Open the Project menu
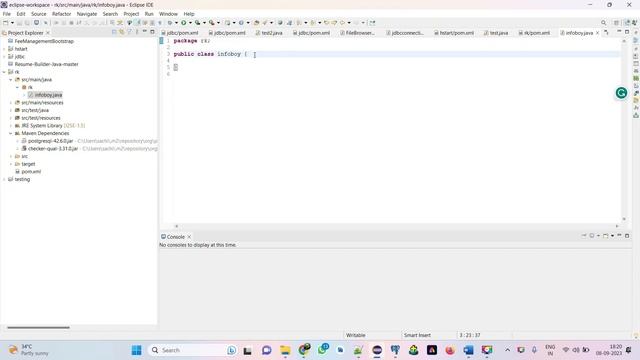This screenshot has height=360, width=640. 131,14
